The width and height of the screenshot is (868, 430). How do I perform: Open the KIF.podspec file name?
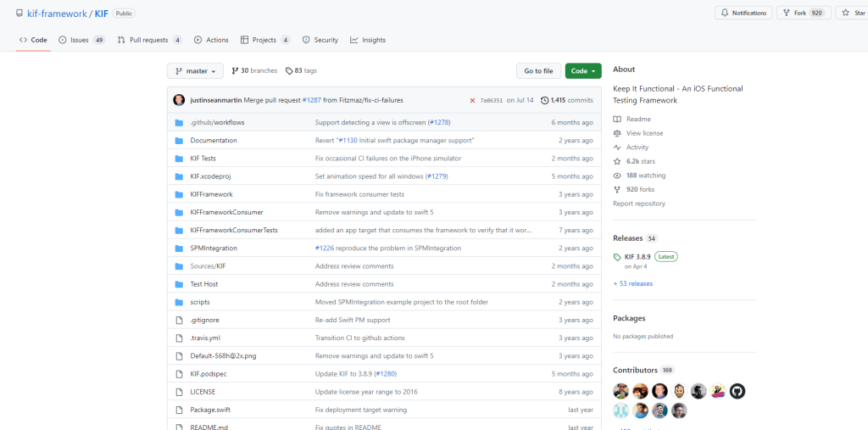click(x=209, y=373)
